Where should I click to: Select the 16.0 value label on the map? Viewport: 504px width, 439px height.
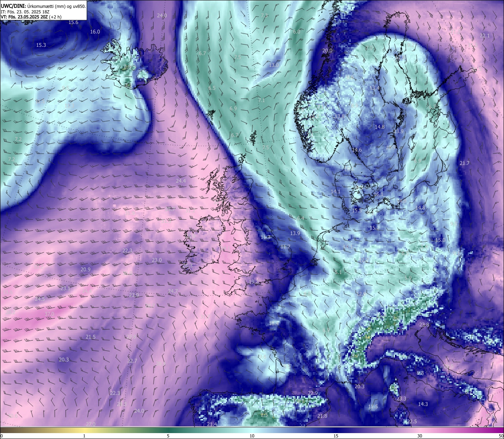tap(95, 32)
